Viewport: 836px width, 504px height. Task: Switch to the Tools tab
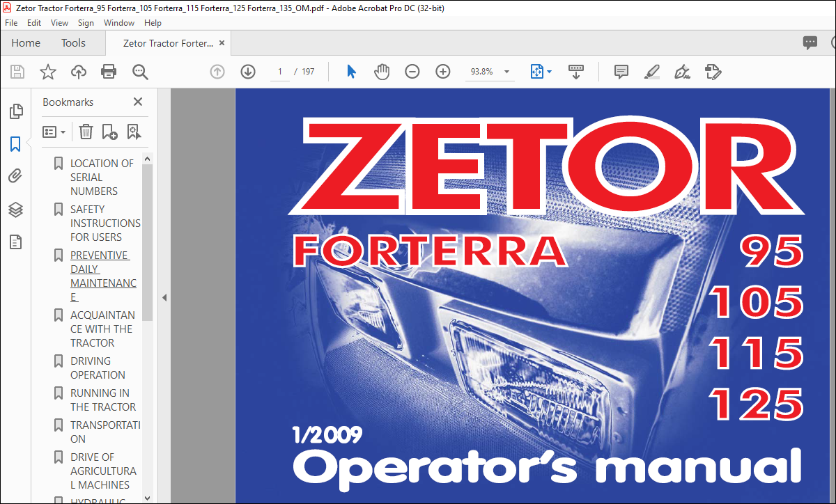[73, 42]
